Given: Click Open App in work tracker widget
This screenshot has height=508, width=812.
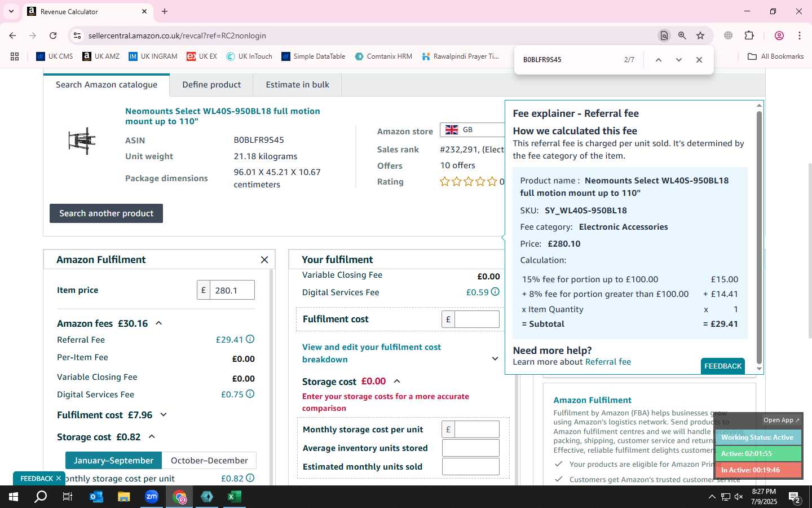Looking at the screenshot, I should coord(781,420).
